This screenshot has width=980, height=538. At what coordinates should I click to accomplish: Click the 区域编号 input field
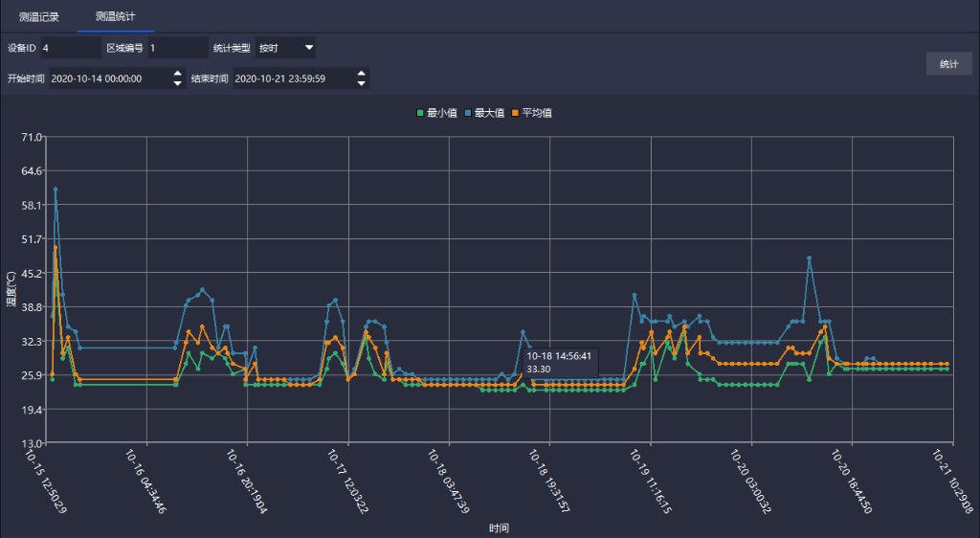coord(178,48)
